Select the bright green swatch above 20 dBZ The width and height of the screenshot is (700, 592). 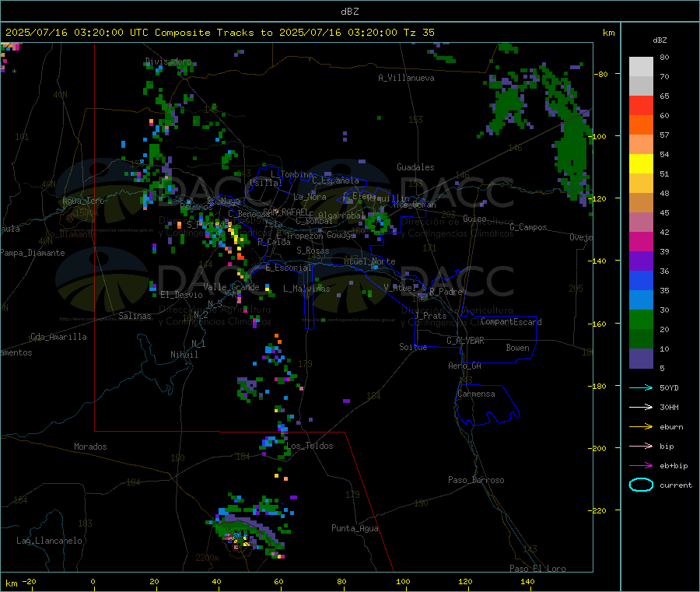(641, 319)
